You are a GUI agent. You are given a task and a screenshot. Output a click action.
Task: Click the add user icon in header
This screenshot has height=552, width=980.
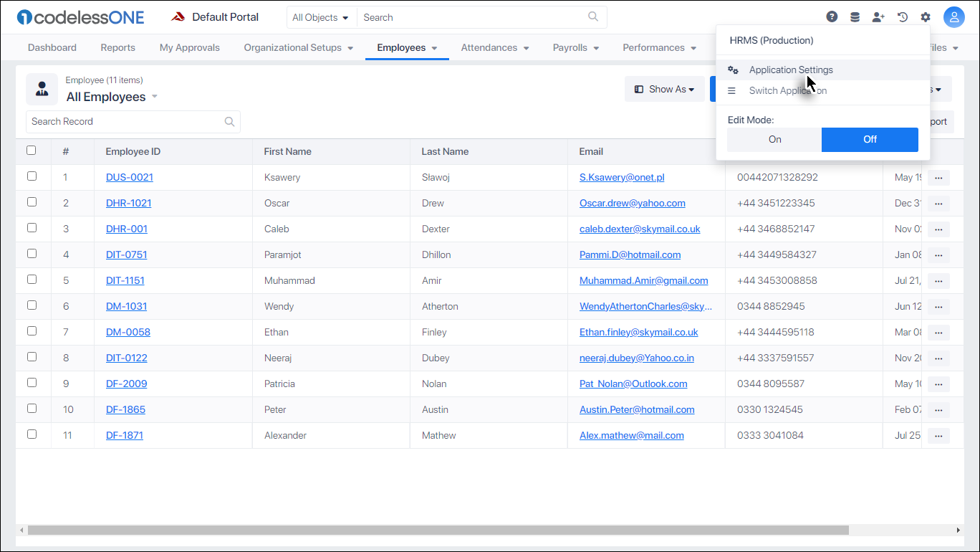[x=878, y=17]
